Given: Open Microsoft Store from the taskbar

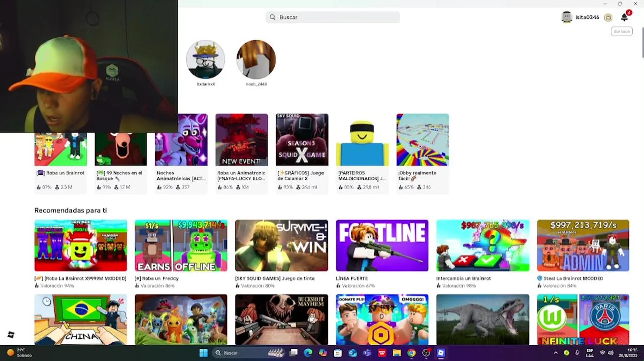Looking at the screenshot, I should (338, 353).
